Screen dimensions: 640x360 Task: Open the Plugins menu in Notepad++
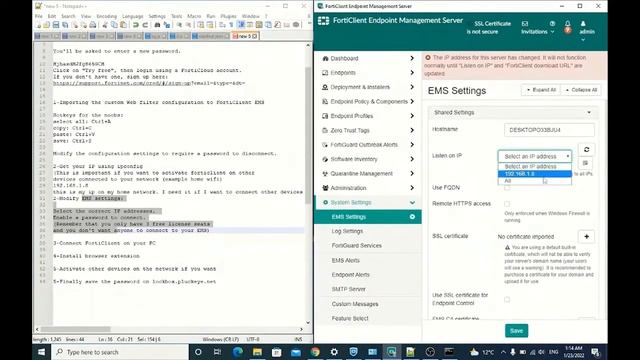tap(228, 16)
